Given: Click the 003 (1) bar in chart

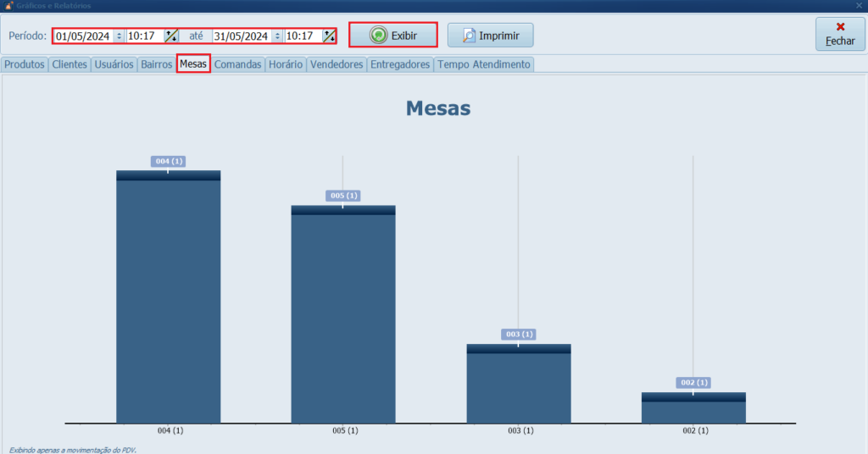Looking at the screenshot, I should point(519,384).
